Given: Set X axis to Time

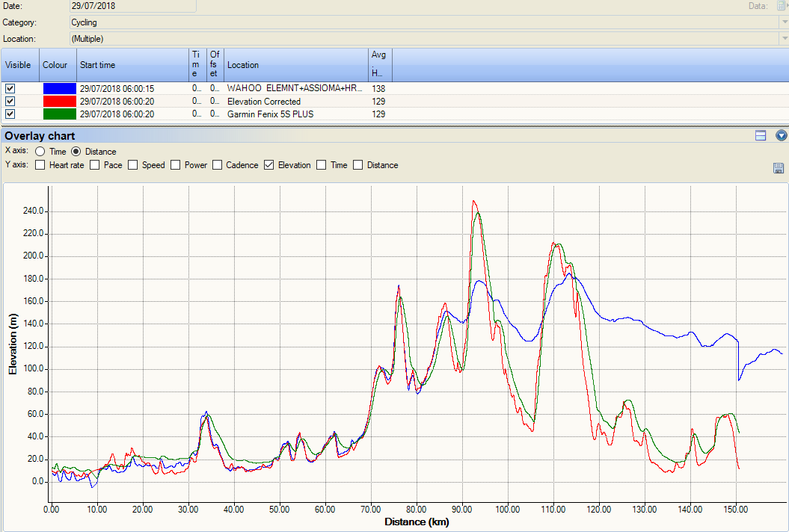Looking at the screenshot, I should click(40, 152).
